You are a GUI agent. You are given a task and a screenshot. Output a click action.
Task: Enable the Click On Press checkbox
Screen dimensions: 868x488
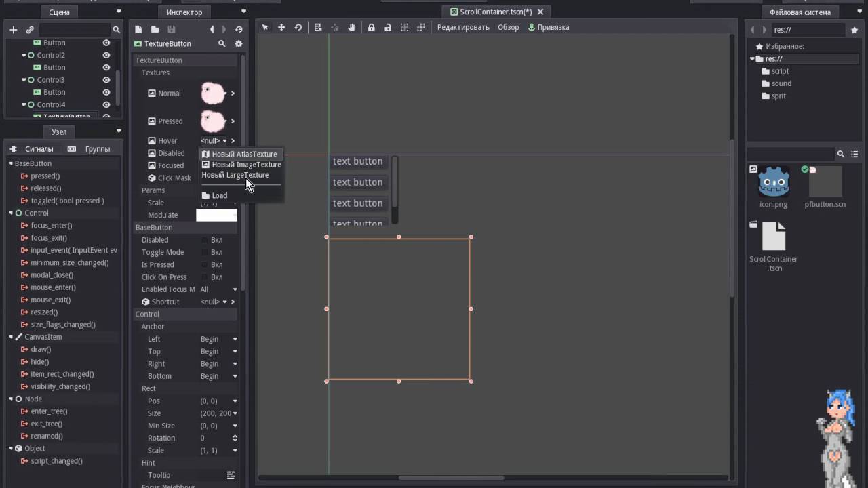coord(205,277)
